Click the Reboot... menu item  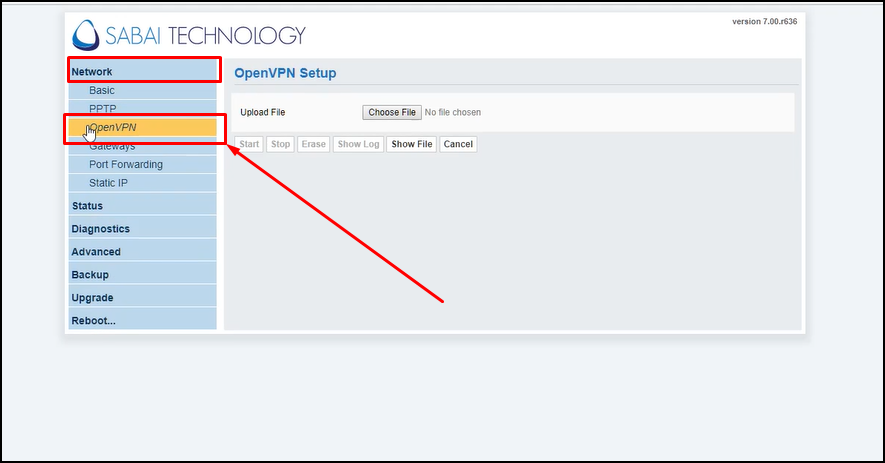point(93,321)
